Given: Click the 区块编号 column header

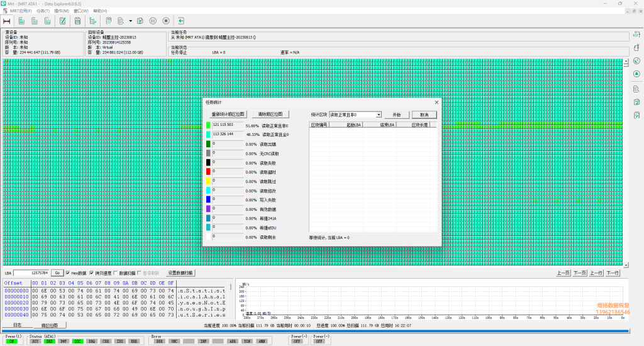Looking at the screenshot, I should [319, 125].
